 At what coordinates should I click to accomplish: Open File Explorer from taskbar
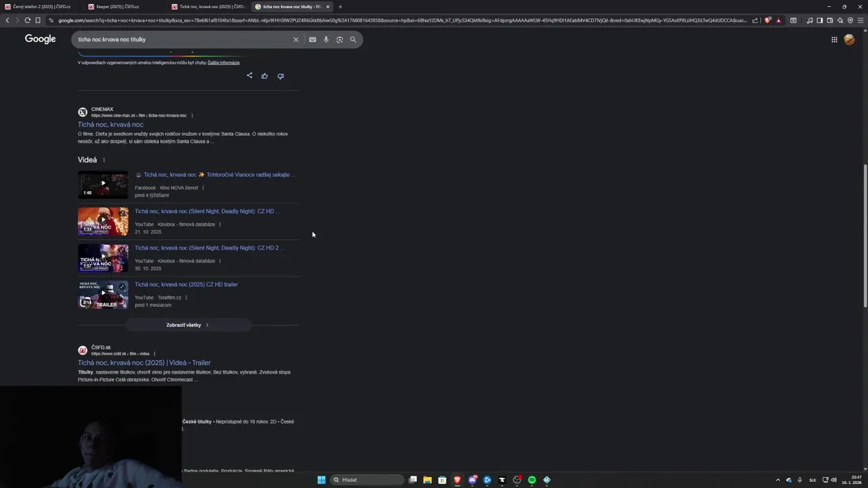[427, 480]
